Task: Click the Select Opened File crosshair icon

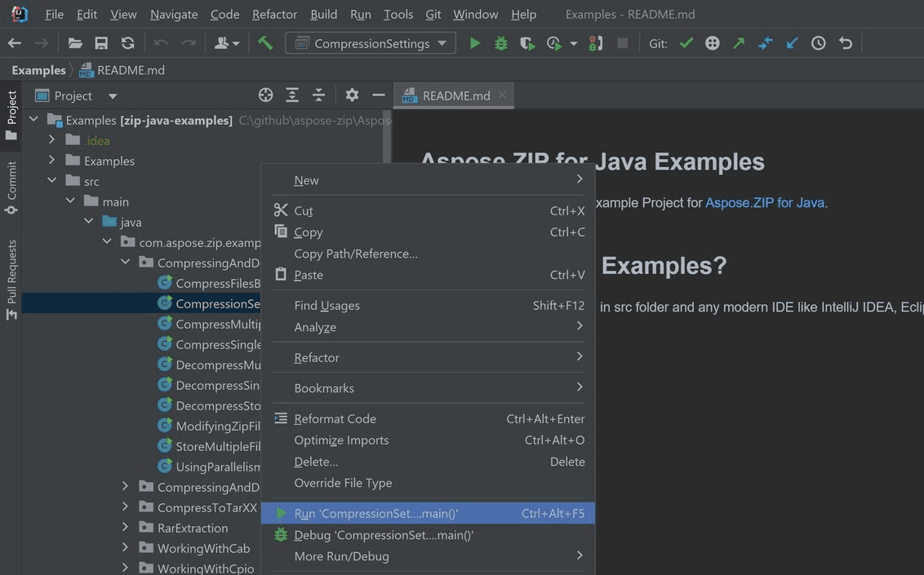Action: pos(266,95)
